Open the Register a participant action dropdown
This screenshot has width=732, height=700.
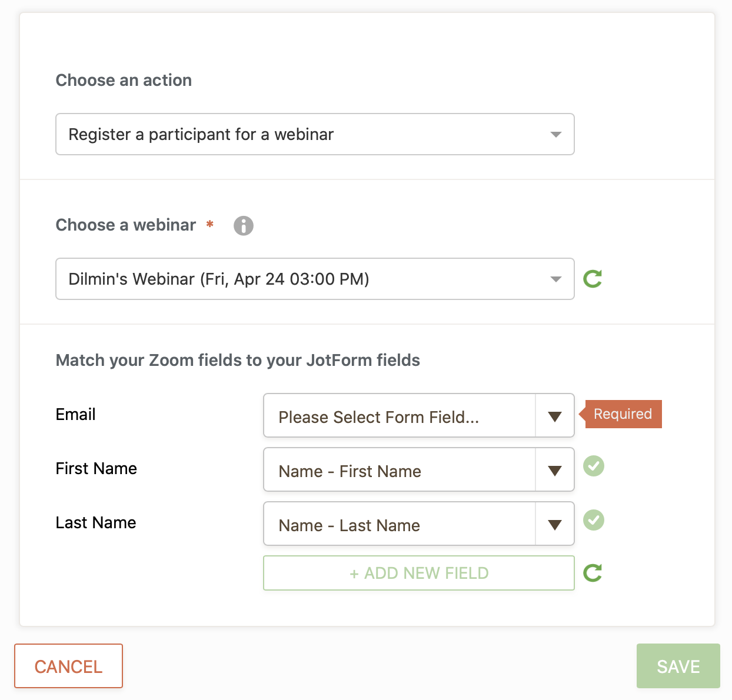(314, 135)
